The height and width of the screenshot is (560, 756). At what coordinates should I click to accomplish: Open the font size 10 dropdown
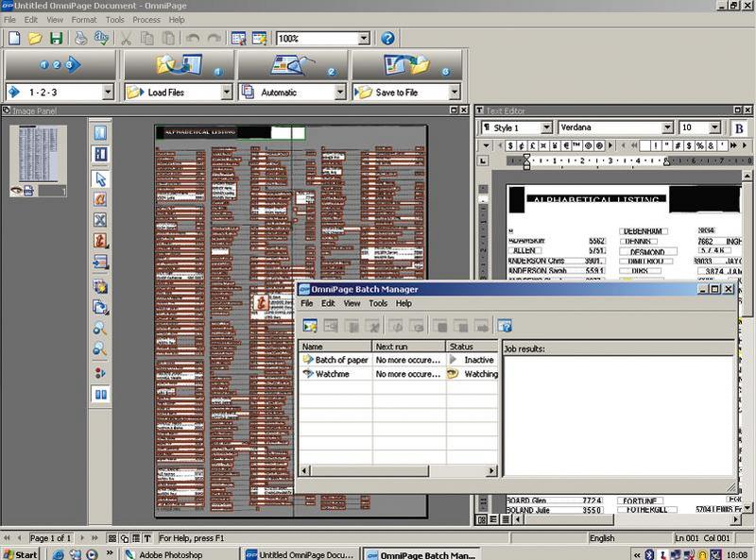(715, 127)
